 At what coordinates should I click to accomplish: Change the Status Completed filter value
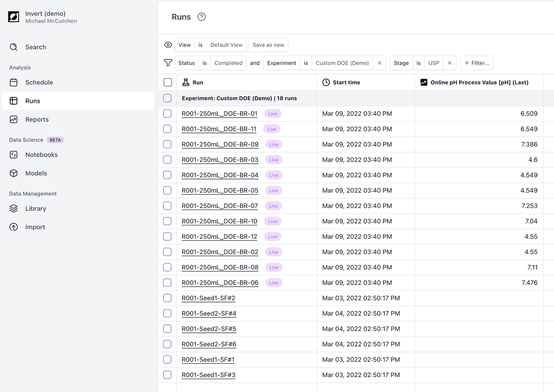coord(228,63)
